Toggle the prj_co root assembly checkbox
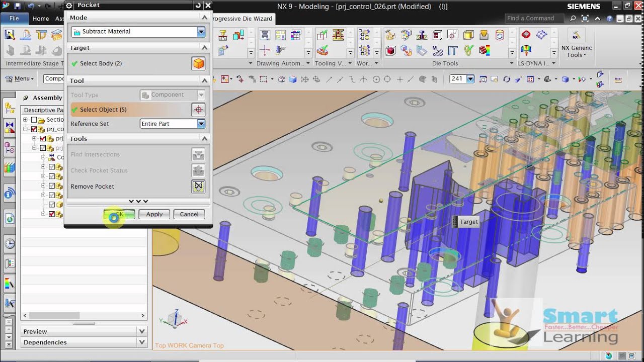 [x=34, y=129]
